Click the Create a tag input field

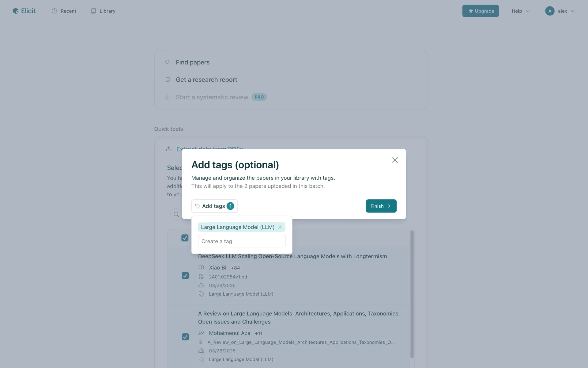[x=242, y=241]
